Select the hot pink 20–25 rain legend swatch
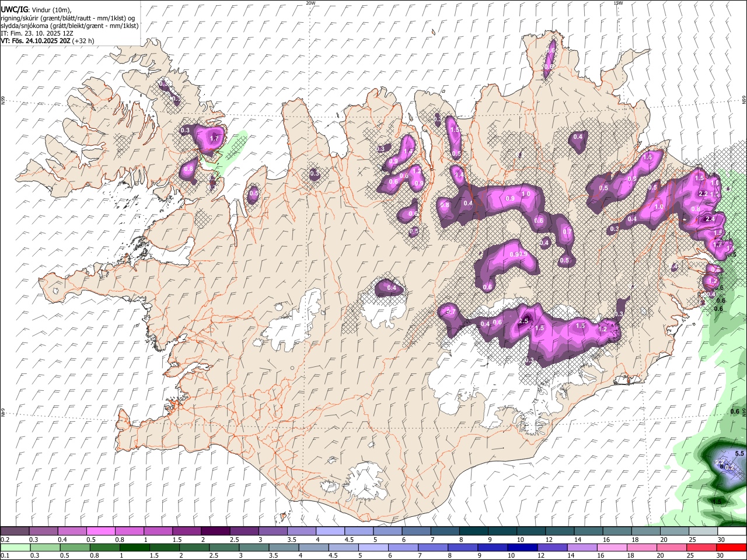Screen dimensions: 747x560 [x=671, y=547]
